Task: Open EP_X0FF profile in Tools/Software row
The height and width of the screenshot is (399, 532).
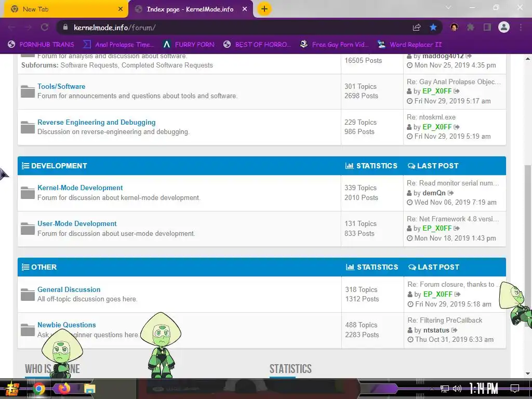Action: (437, 91)
